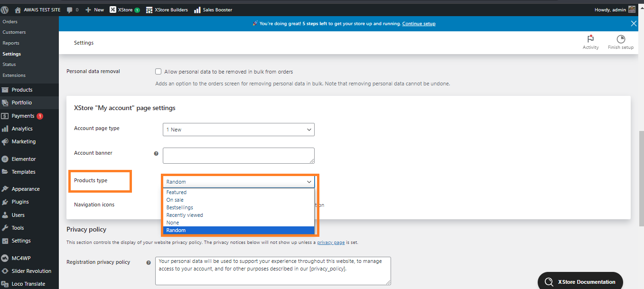Visit AWAIS TEST SITE home link
644x289 pixels.
tap(37, 9)
